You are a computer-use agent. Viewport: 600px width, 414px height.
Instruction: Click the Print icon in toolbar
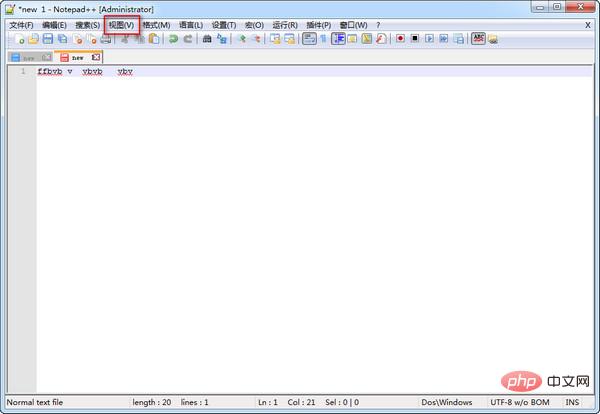[x=106, y=39]
